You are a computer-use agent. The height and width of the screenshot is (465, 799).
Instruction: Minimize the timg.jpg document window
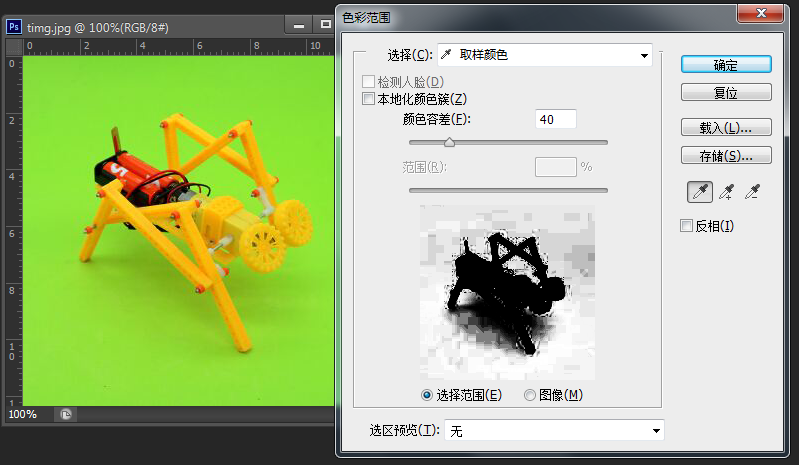[x=299, y=24]
